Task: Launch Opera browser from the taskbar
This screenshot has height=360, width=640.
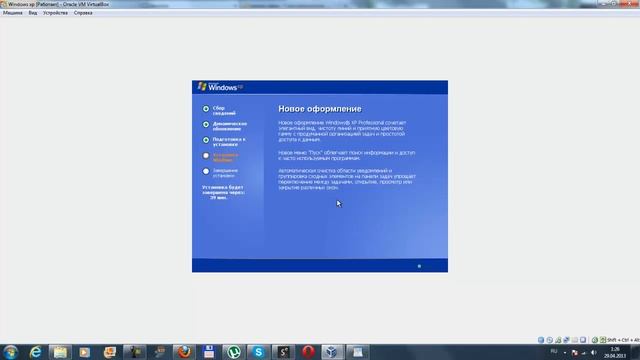Action: [308, 352]
